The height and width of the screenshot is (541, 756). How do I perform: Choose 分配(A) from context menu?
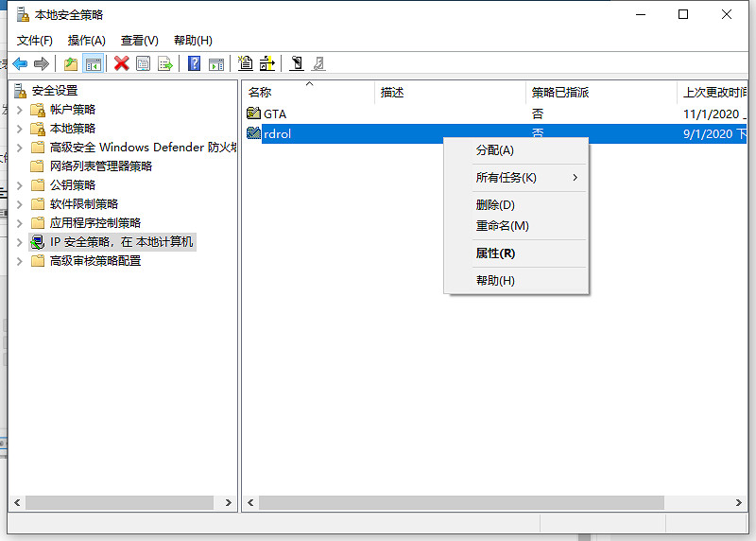pyautogui.click(x=494, y=150)
